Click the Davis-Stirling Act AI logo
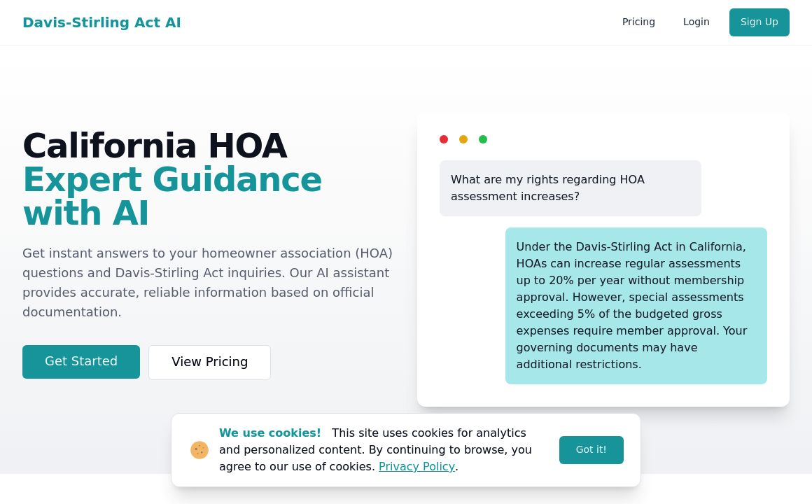 [x=101, y=22]
